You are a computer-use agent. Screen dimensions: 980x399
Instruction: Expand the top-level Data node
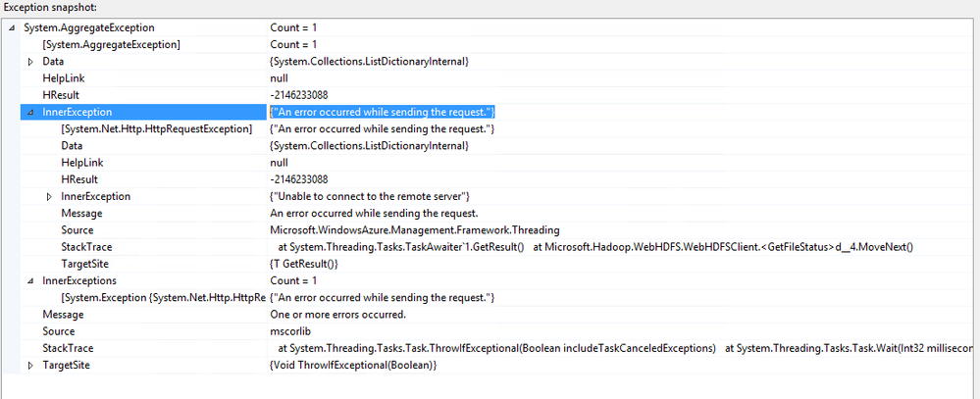click(x=30, y=62)
